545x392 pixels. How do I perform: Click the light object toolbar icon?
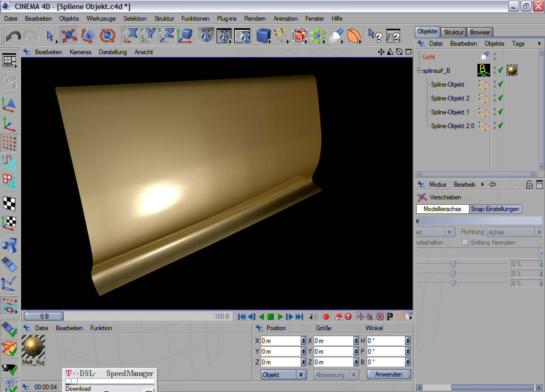coord(336,36)
